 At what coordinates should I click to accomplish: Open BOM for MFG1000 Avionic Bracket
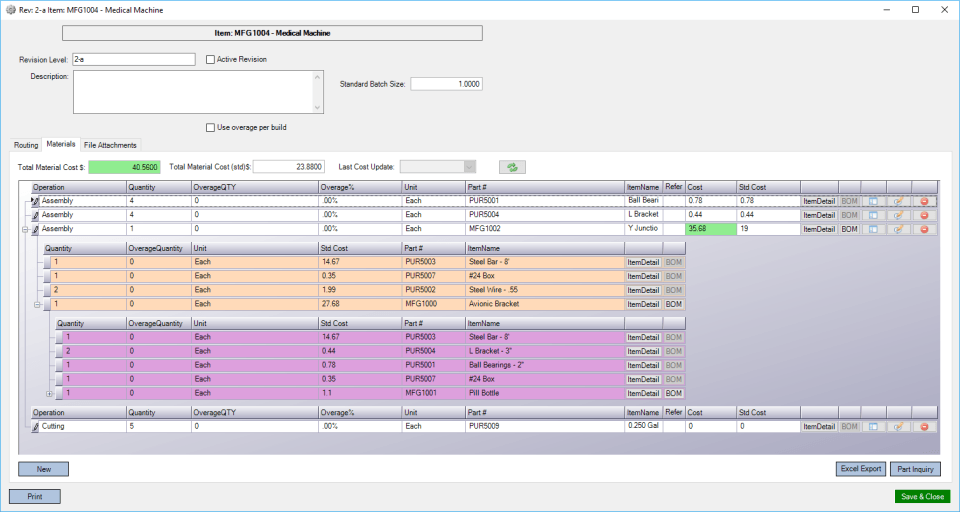673,304
